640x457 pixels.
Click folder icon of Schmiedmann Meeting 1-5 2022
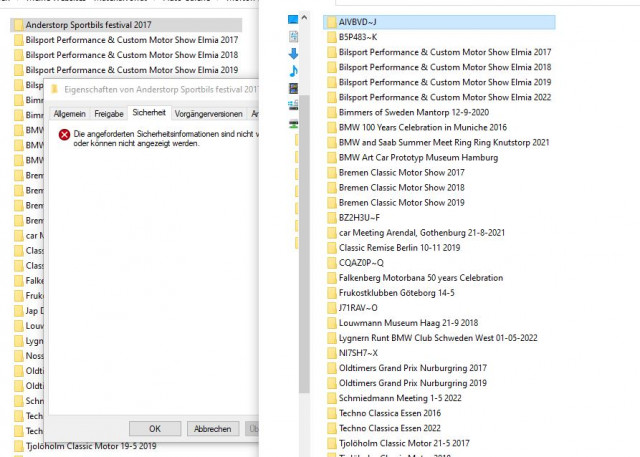(x=331, y=398)
